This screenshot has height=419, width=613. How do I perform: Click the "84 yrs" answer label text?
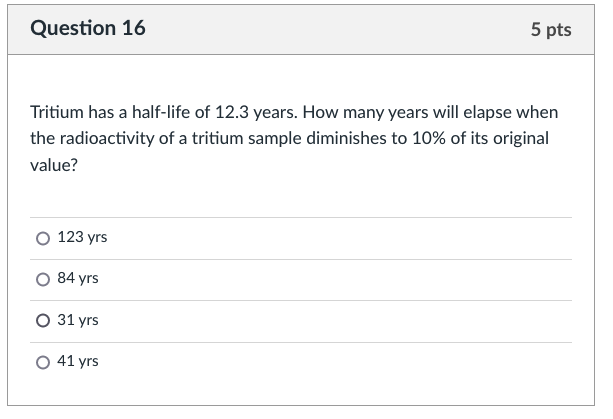pyautogui.click(x=78, y=279)
